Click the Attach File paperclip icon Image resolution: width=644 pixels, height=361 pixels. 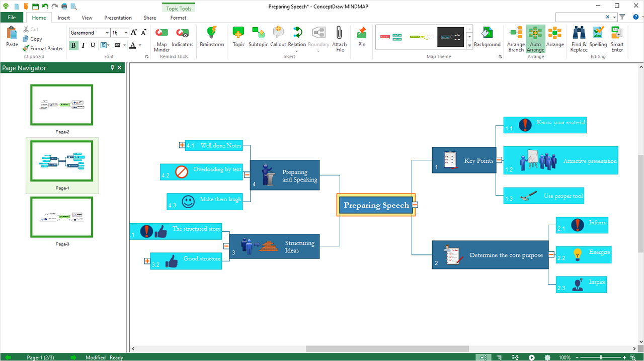(x=340, y=37)
